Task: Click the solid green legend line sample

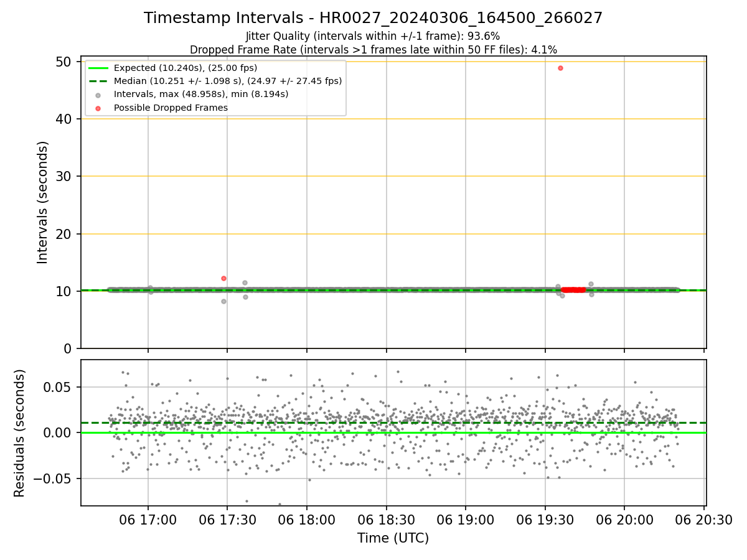Action: [x=98, y=68]
